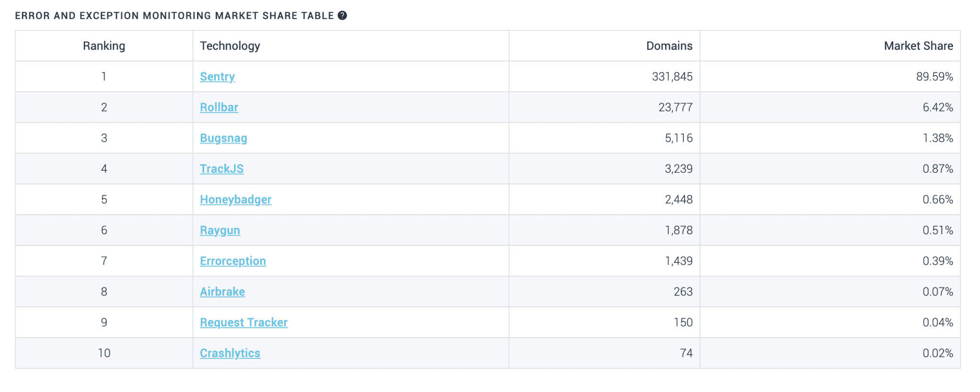The image size is (980, 392).
Task: Click the Request Tracker link
Action: pyautogui.click(x=244, y=323)
